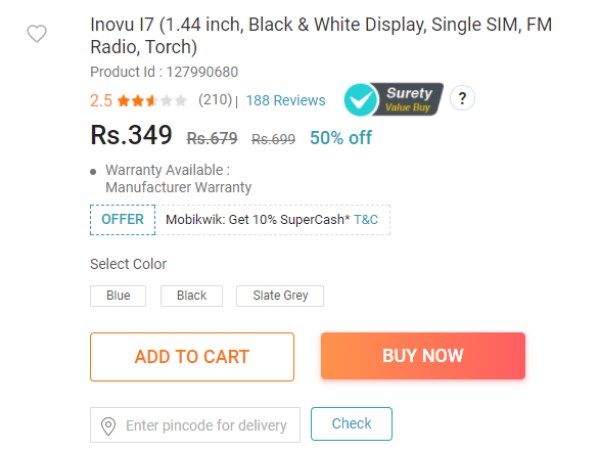Click the Inovu I7 product title
600x450 pixels.
point(321,36)
